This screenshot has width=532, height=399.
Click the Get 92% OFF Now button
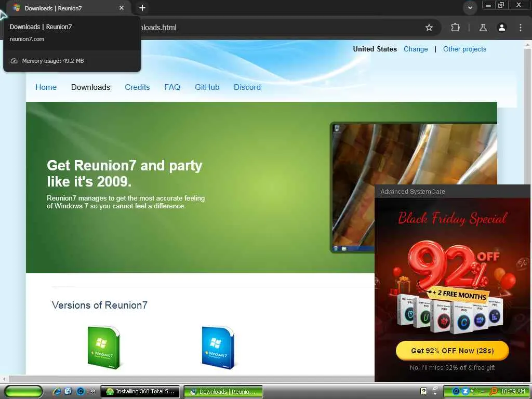(453, 351)
